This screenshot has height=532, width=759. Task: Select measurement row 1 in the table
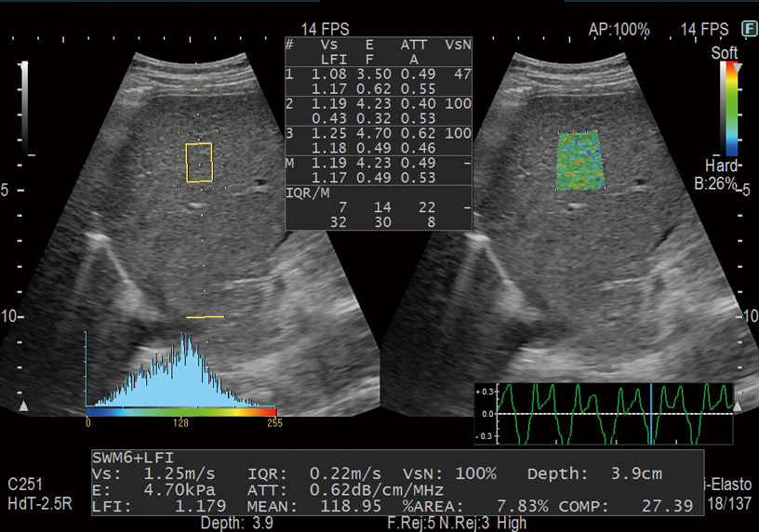378,79
